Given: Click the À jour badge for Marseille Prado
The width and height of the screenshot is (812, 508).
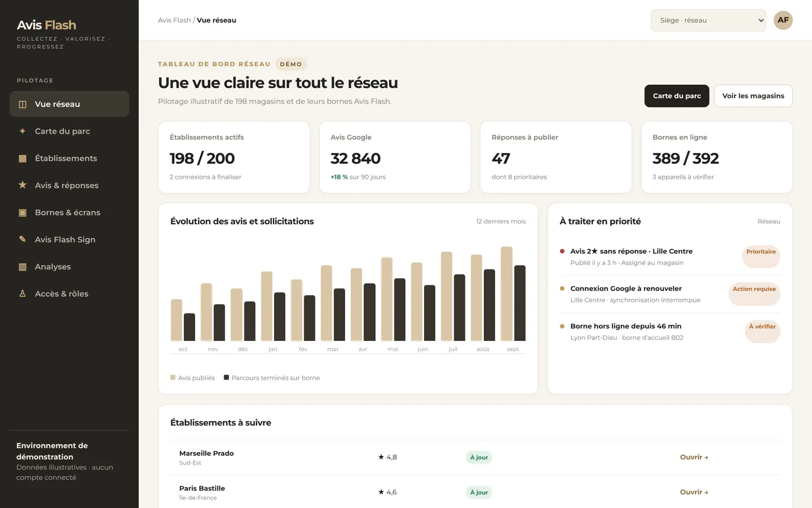Looking at the screenshot, I should pyautogui.click(x=479, y=457).
